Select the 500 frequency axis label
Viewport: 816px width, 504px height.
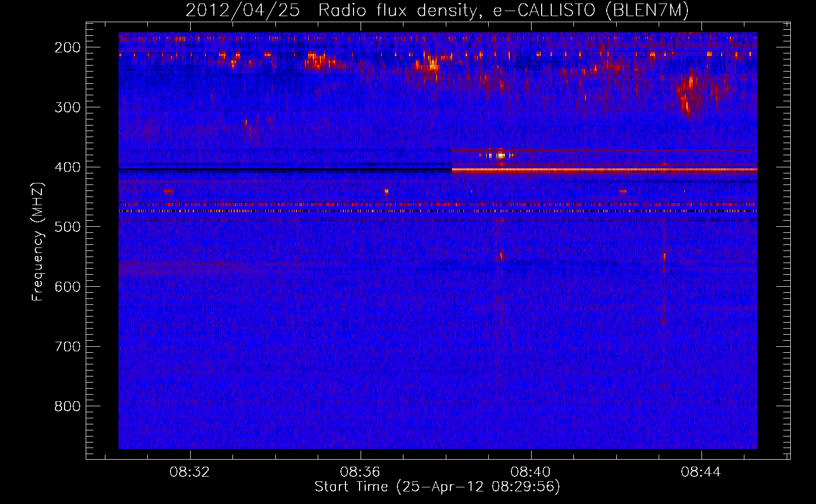point(68,227)
